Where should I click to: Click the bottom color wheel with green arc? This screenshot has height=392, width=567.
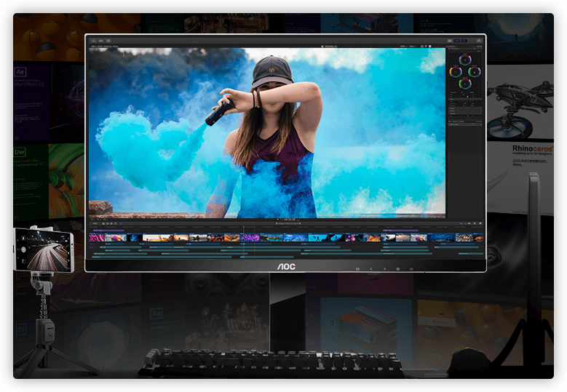[x=465, y=84]
